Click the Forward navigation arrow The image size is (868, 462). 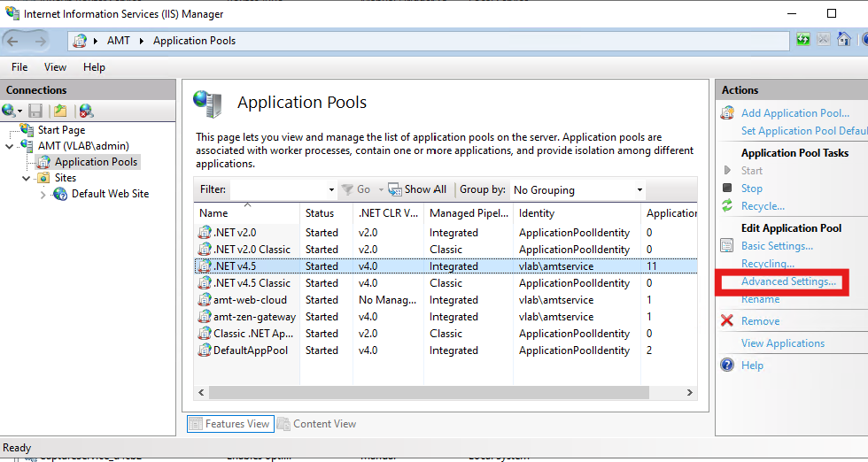[41, 41]
